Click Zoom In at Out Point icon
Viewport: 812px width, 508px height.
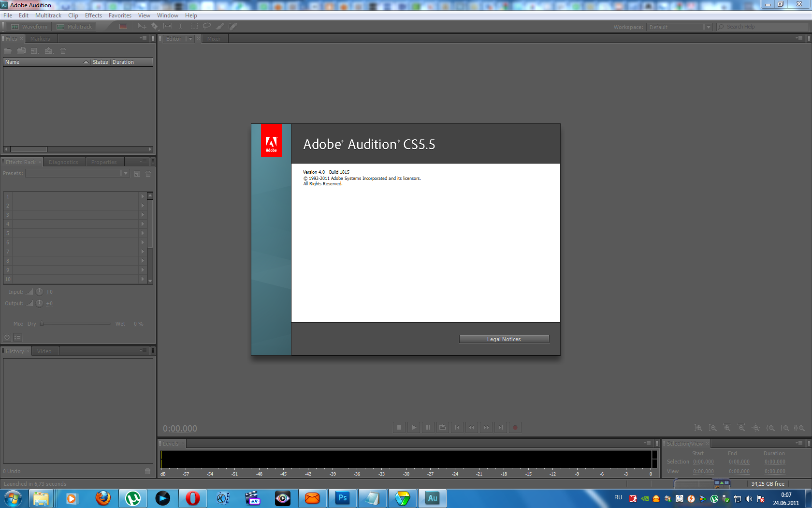(x=785, y=428)
